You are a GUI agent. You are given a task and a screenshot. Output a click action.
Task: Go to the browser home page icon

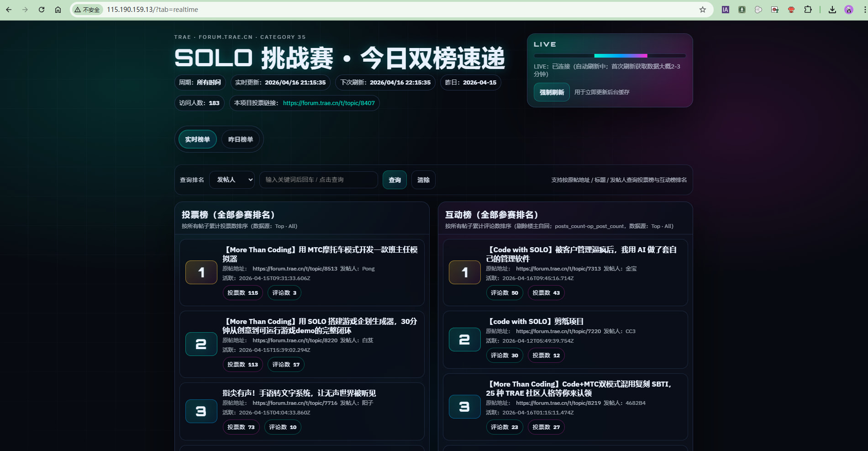(58, 10)
